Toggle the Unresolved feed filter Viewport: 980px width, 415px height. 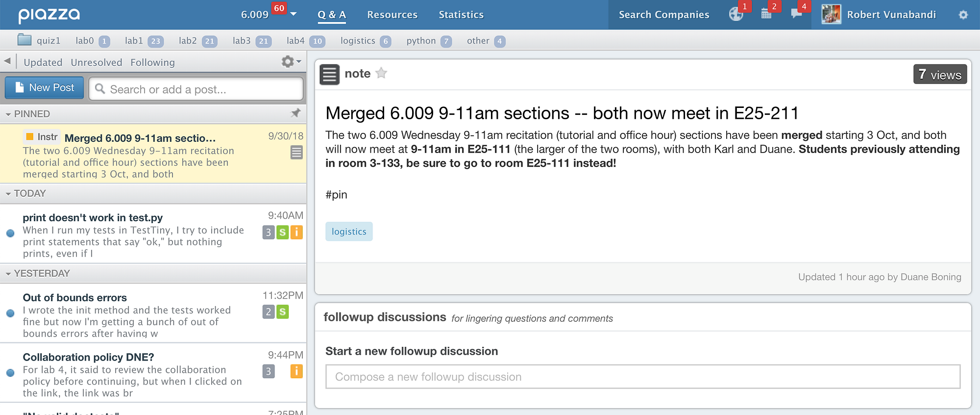[97, 62]
